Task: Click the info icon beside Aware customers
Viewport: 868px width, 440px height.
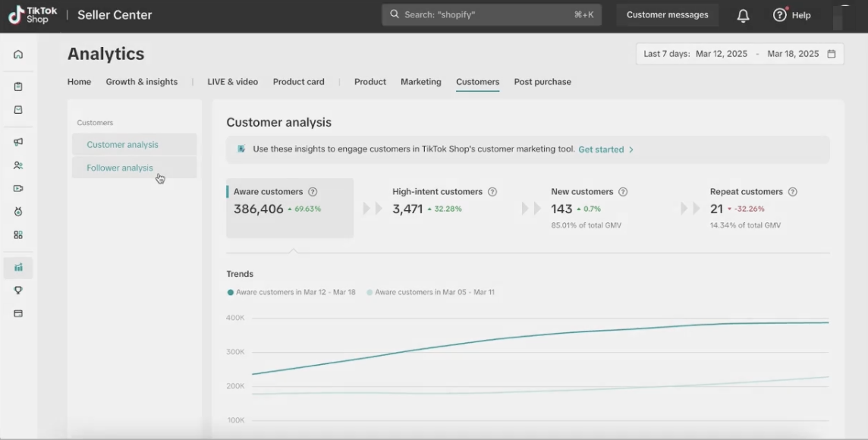Action: [x=313, y=192]
